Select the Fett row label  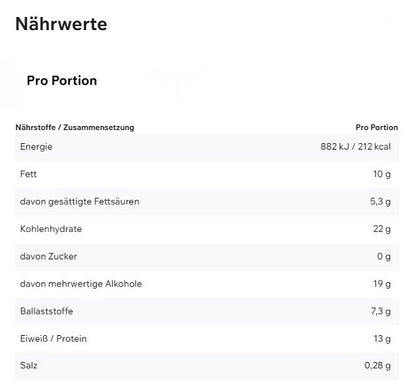click(28, 174)
